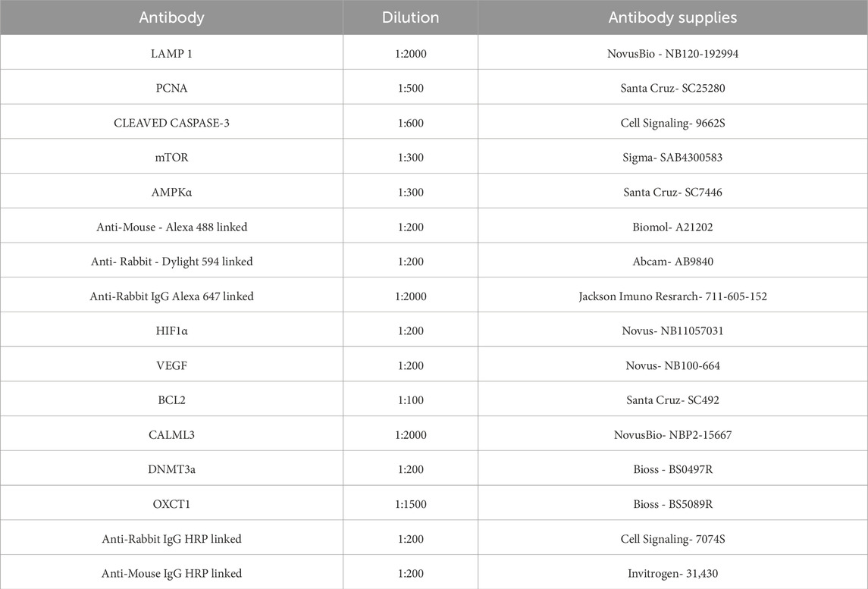Select the Novus- NB100-664 supplier cell
Viewport: 868px width, 589px height.
pos(672,366)
